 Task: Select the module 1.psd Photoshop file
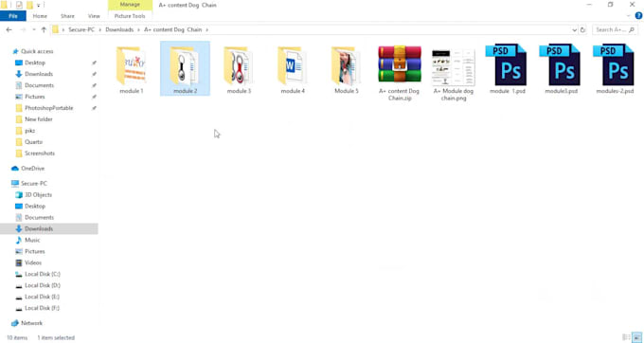tap(508, 69)
